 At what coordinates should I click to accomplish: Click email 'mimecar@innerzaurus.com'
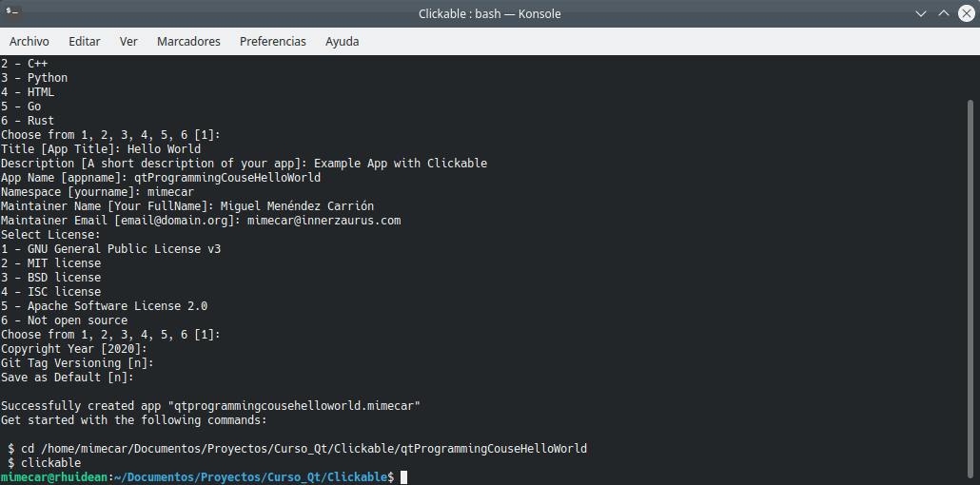324,221
